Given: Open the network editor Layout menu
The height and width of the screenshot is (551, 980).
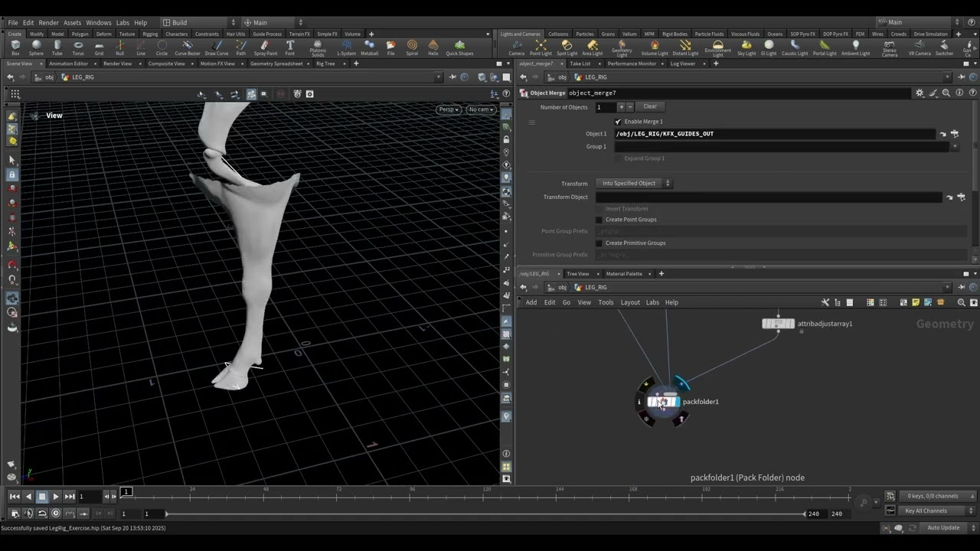Looking at the screenshot, I should click(x=630, y=302).
